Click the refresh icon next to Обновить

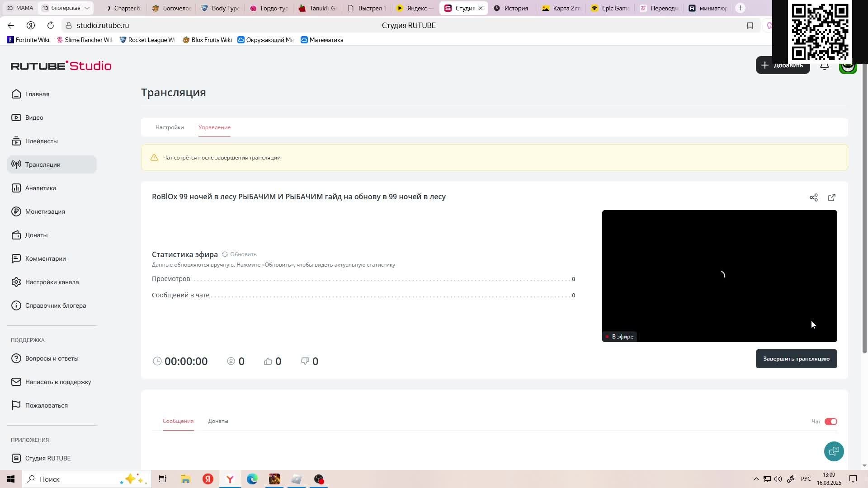225,254
